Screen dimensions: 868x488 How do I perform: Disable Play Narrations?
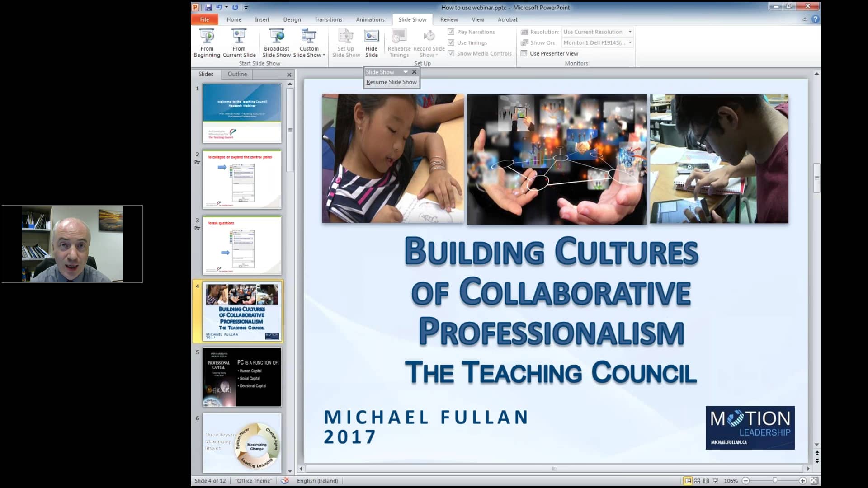point(451,32)
